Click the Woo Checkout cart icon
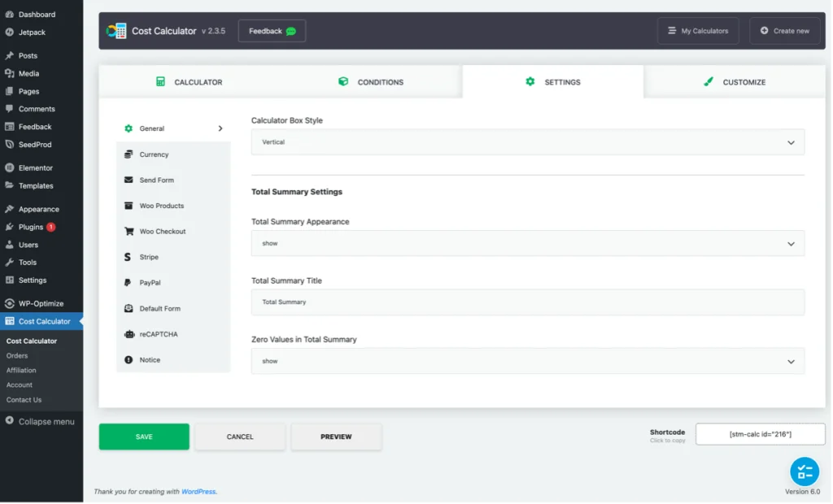 pos(129,232)
